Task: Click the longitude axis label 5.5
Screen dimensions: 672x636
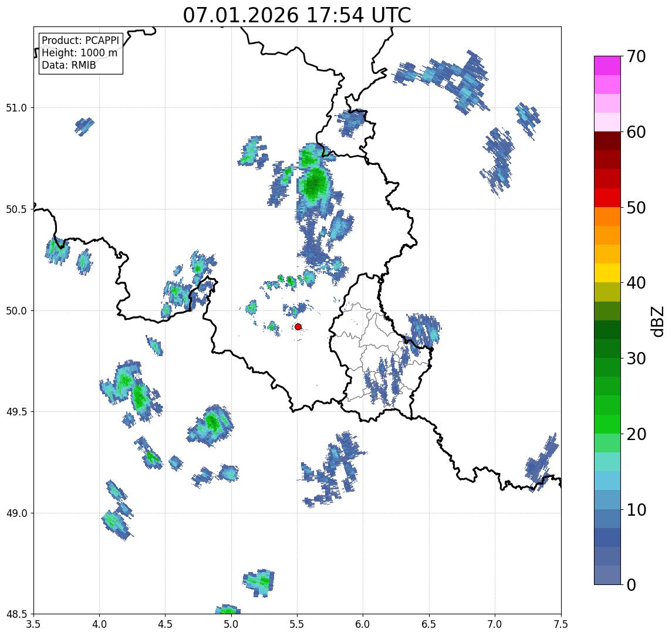Action: [298, 624]
